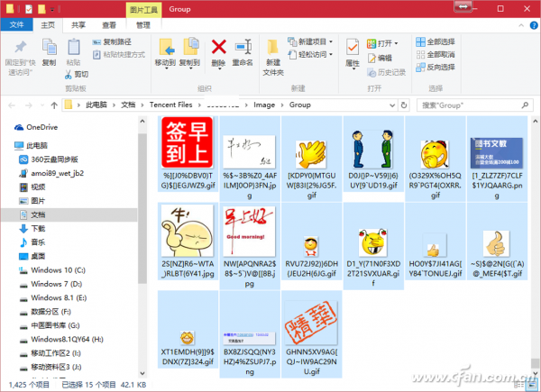Viewport: 541px width, 392px height.
Task: Select the red 签到 早上 gif thumbnail
Action: (187, 142)
